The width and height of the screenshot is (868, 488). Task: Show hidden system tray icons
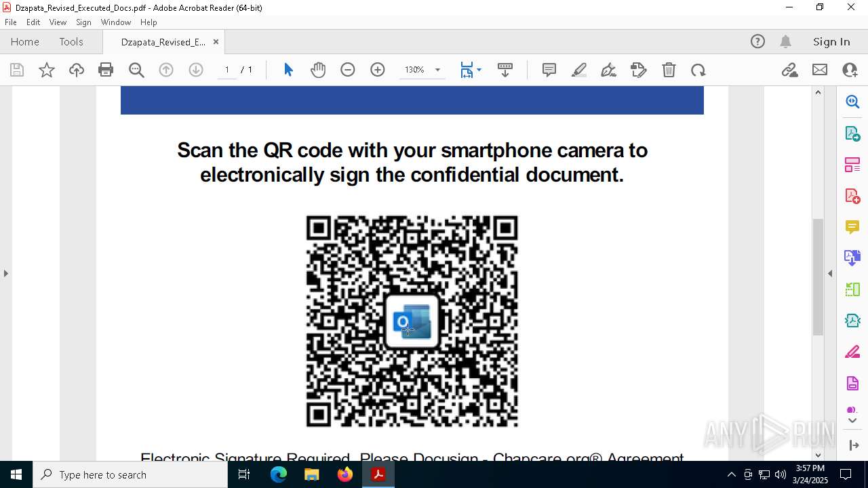(x=731, y=474)
